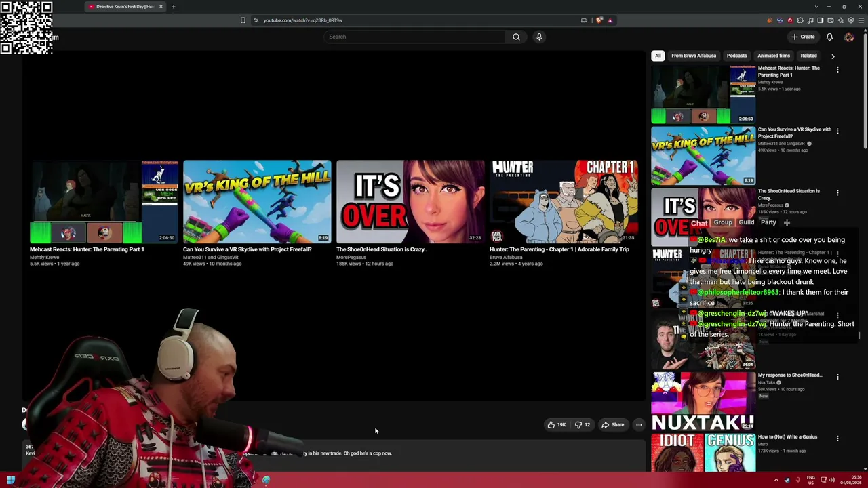This screenshot has height=488, width=868.
Task: Open the Brave Shields lion icon
Action: point(599,20)
